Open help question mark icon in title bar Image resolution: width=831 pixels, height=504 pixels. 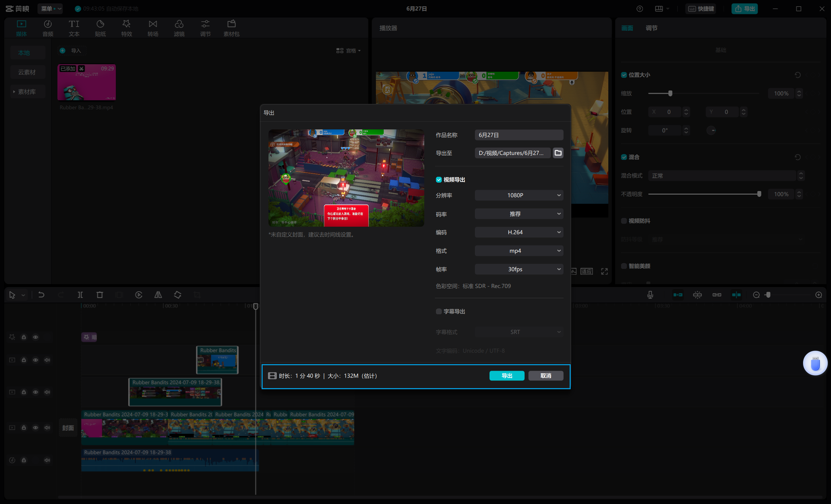(640, 9)
